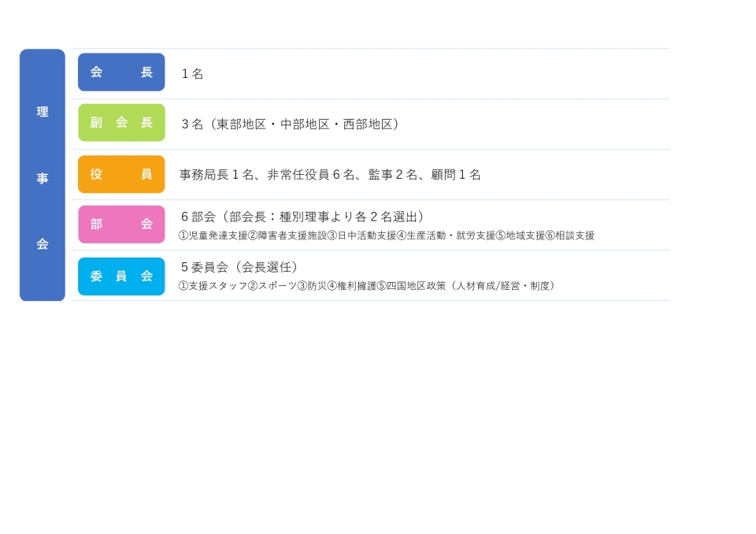Click the 5委員会（会長選任） line

pyautogui.click(x=239, y=267)
